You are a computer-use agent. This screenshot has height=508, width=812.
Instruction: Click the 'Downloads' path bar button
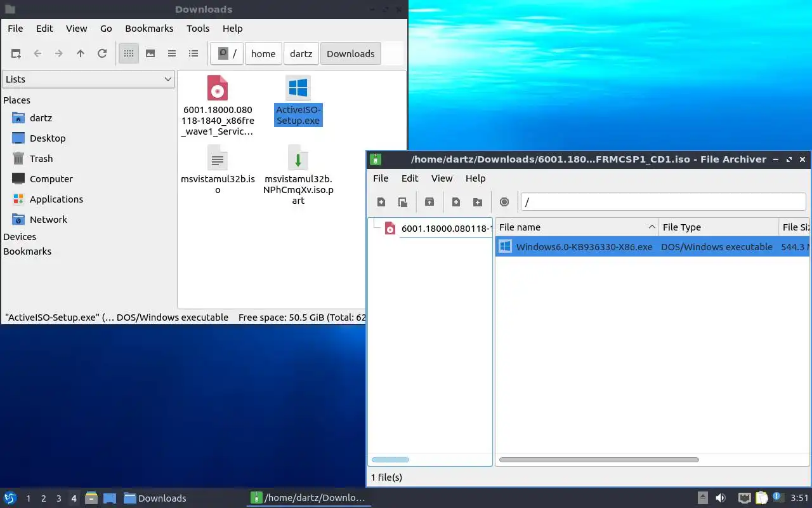(x=351, y=53)
